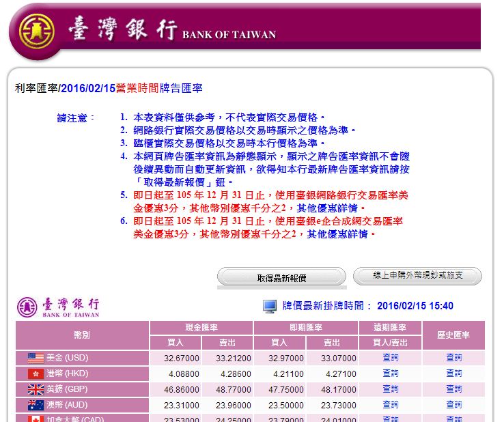Open USD historical rate 查詢 link
This screenshot has height=422, width=504.
click(x=454, y=358)
